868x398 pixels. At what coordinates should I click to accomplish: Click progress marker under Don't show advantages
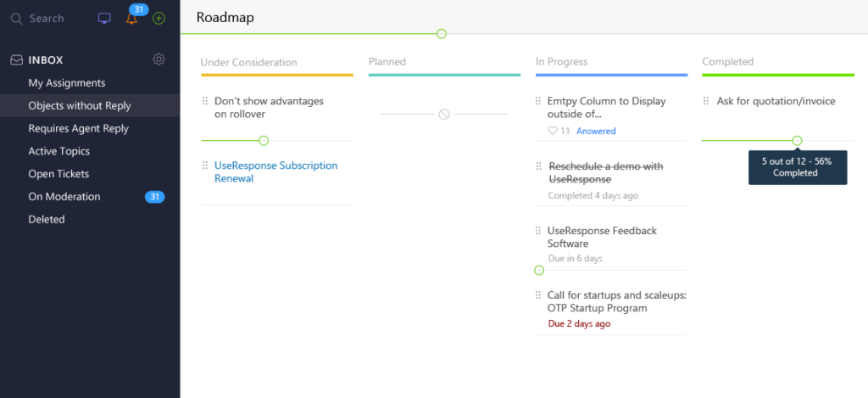[264, 141]
